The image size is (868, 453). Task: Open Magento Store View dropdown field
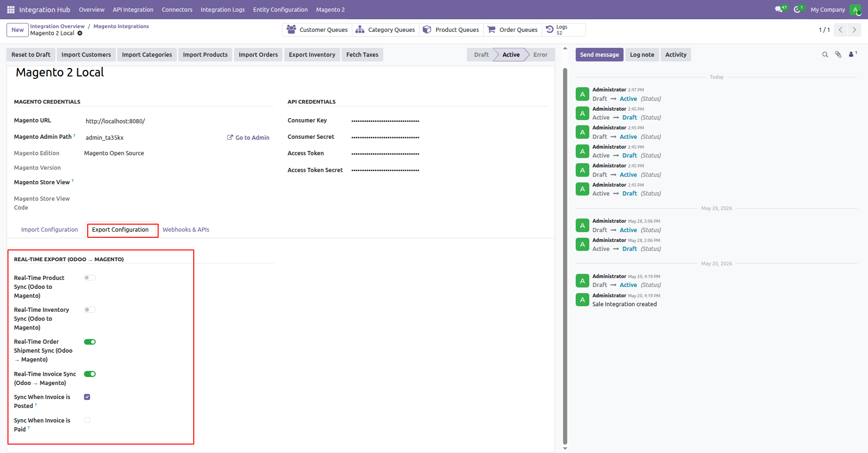(x=178, y=182)
